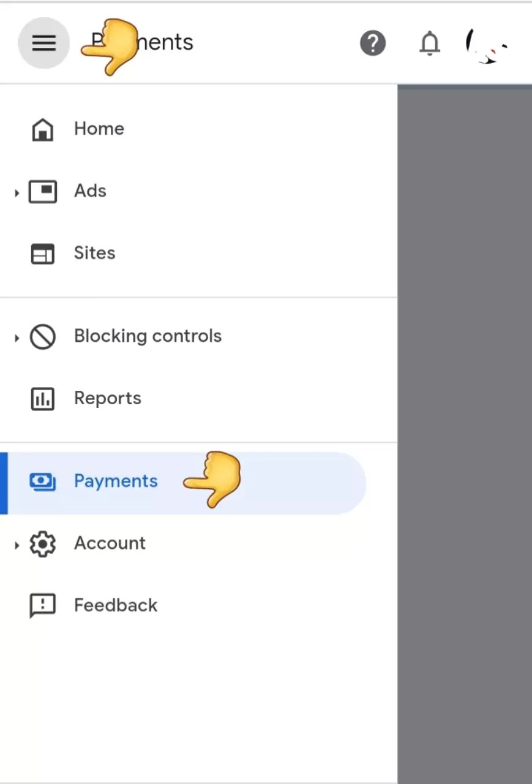This screenshot has width=532, height=784.
Task: Click the Ads window icon
Action: pos(43,191)
